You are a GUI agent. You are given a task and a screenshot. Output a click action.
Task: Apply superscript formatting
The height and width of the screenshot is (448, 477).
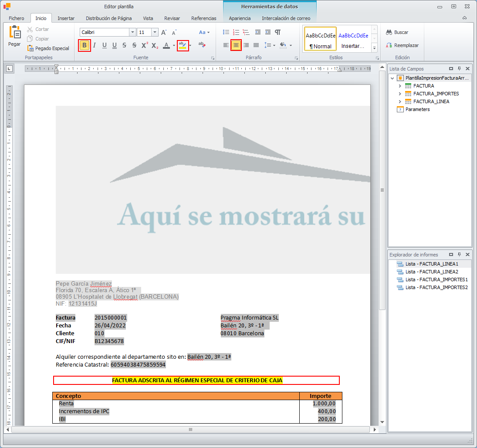(x=145, y=45)
